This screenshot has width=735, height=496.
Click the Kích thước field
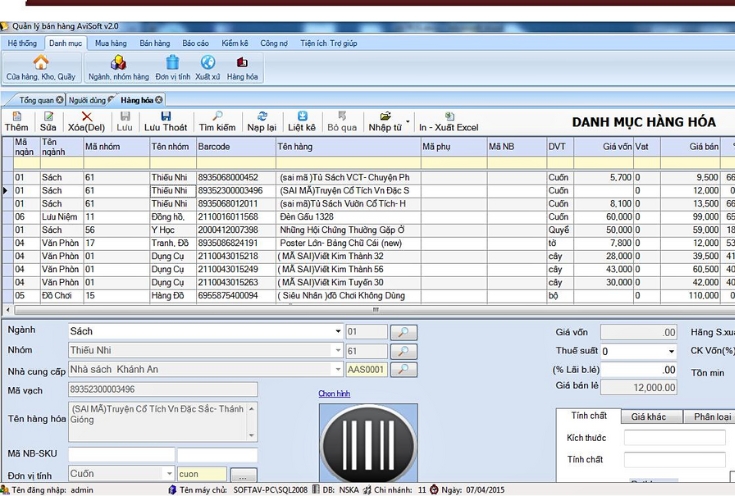[675, 438]
